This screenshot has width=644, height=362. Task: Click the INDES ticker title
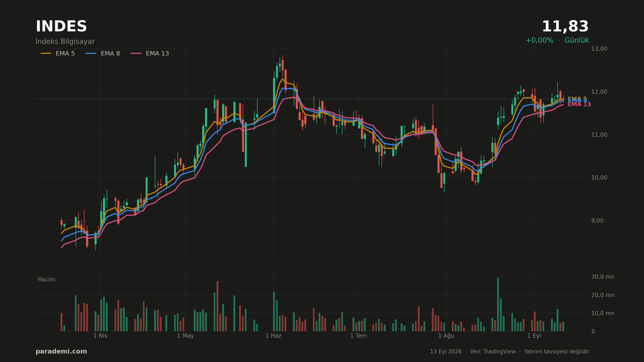61,27
